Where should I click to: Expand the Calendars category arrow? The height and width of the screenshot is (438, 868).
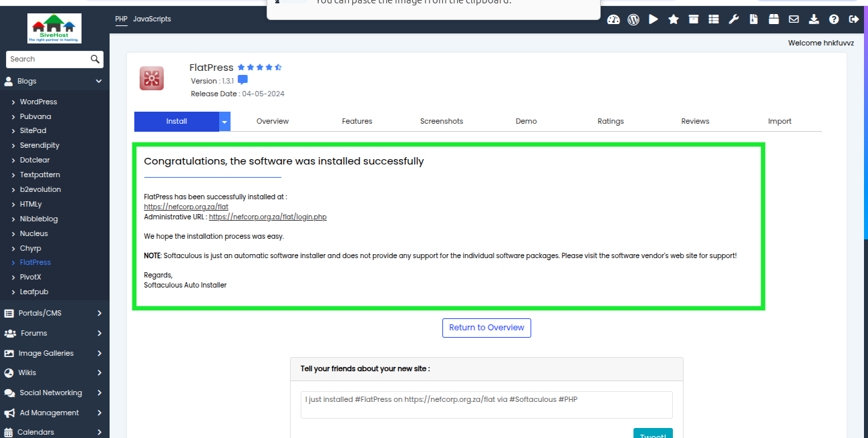[x=100, y=432]
